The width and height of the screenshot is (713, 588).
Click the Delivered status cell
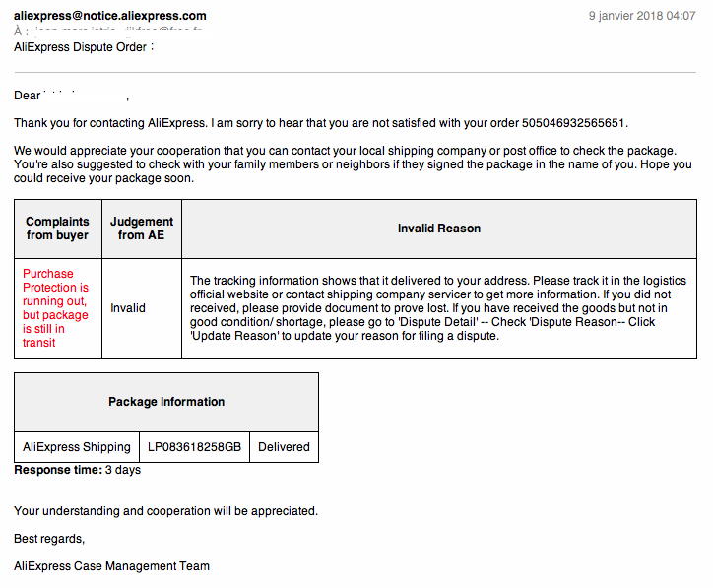click(x=285, y=447)
